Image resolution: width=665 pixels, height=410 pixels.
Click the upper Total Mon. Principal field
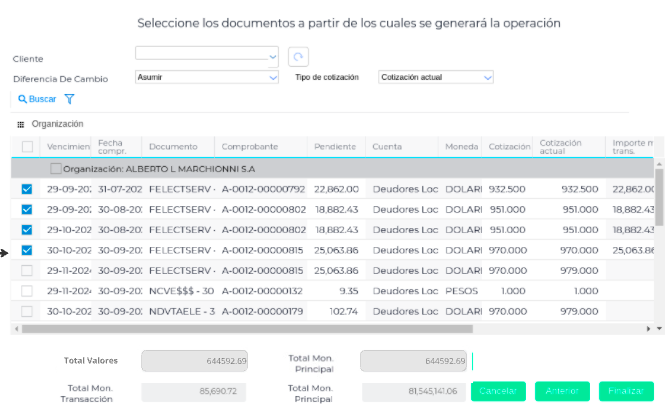[x=414, y=361]
